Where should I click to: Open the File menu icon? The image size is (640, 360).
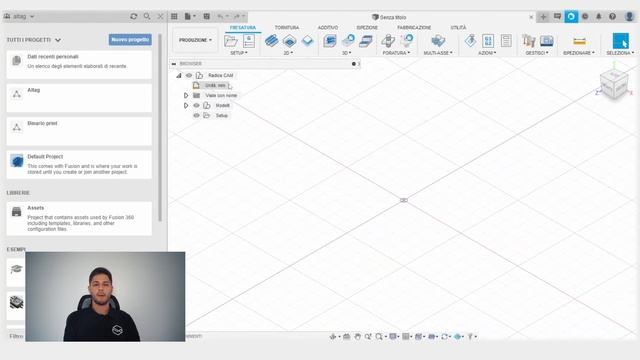(190, 16)
